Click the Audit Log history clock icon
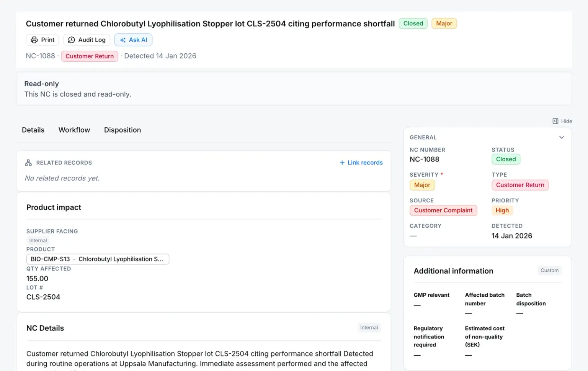This screenshot has width=588, height=371. pyautogui.click(x=71, y=40)
